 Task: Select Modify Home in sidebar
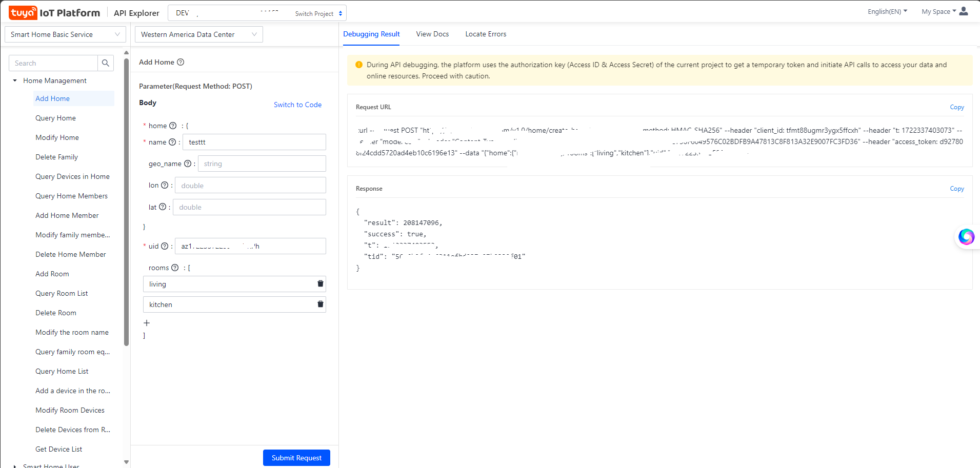coord(57,137)
